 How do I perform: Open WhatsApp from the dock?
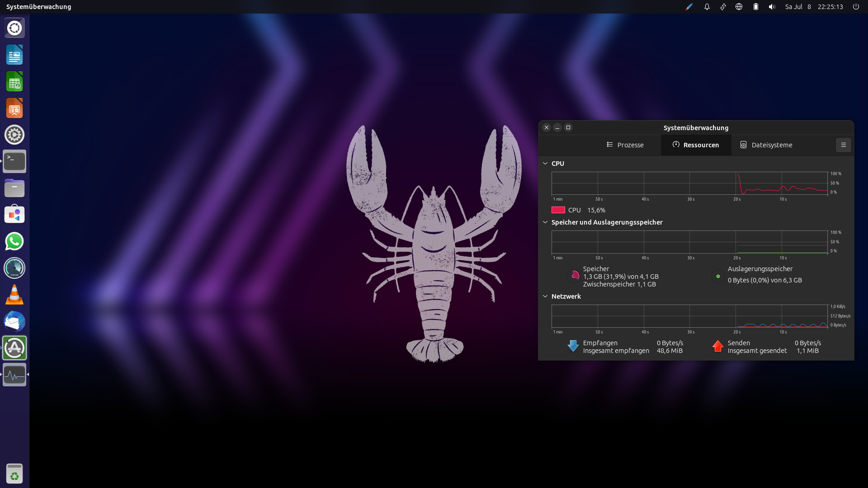[x=14, y=241]
